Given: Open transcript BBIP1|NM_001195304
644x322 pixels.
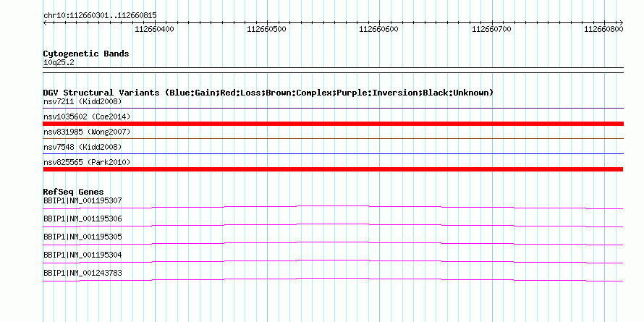Looking at the screenshot, I should tap(82, 255).
